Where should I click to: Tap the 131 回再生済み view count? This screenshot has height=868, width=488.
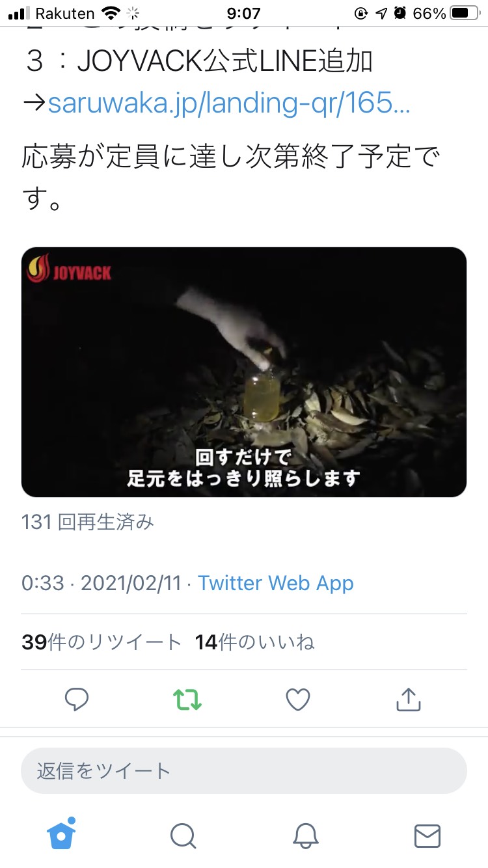pos(88,522)
